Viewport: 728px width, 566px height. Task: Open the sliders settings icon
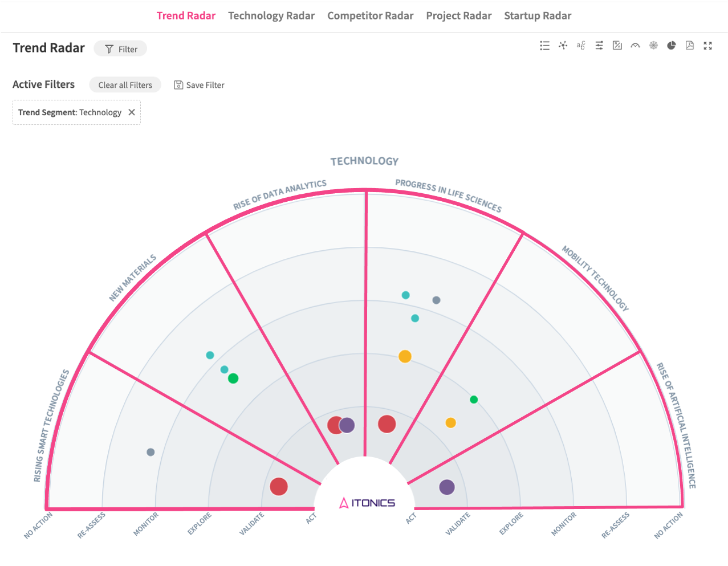(x=599, y=46)
